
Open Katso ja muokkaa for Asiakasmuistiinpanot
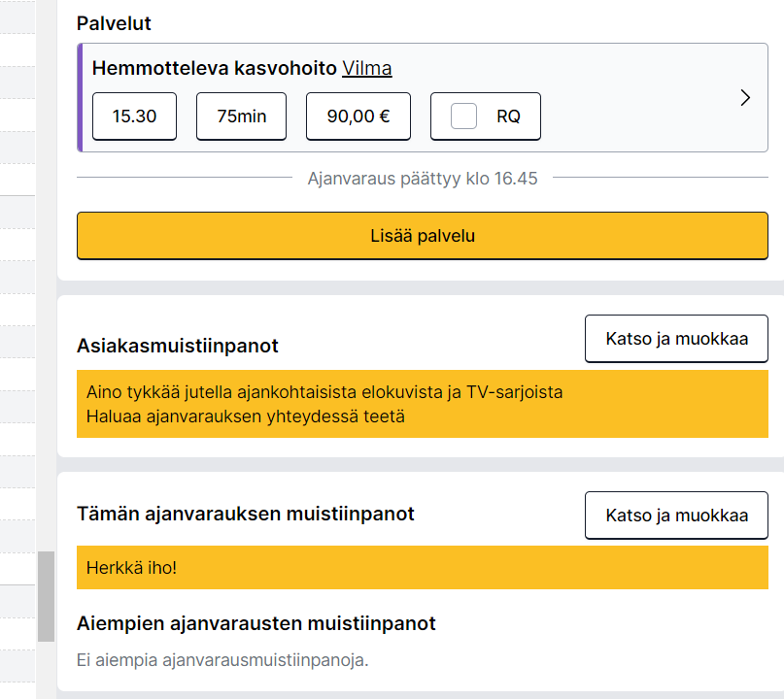(676, 338)
